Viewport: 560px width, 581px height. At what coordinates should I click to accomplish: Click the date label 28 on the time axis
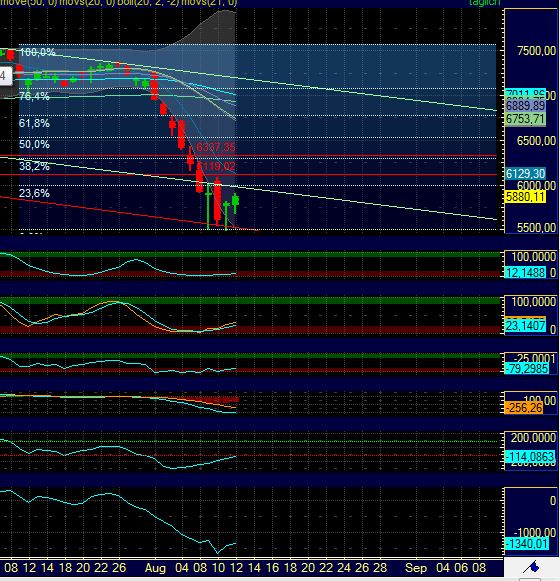(380, 568)
